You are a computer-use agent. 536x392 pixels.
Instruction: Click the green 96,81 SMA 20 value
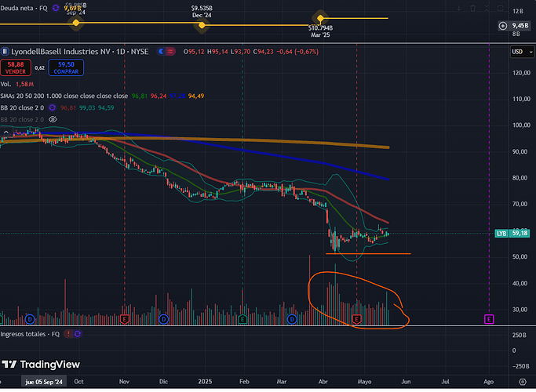140,96
